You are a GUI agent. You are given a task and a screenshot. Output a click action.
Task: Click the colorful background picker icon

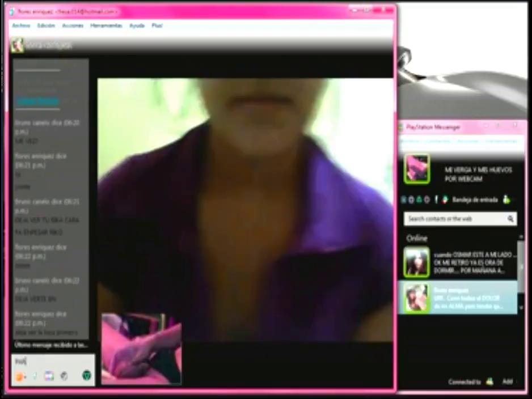coord(49,376)
